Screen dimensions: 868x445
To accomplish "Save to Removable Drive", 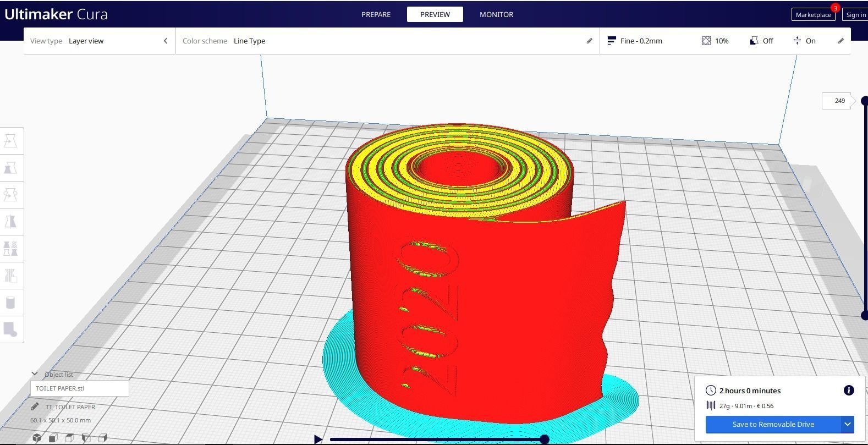I will pos(773,424).
